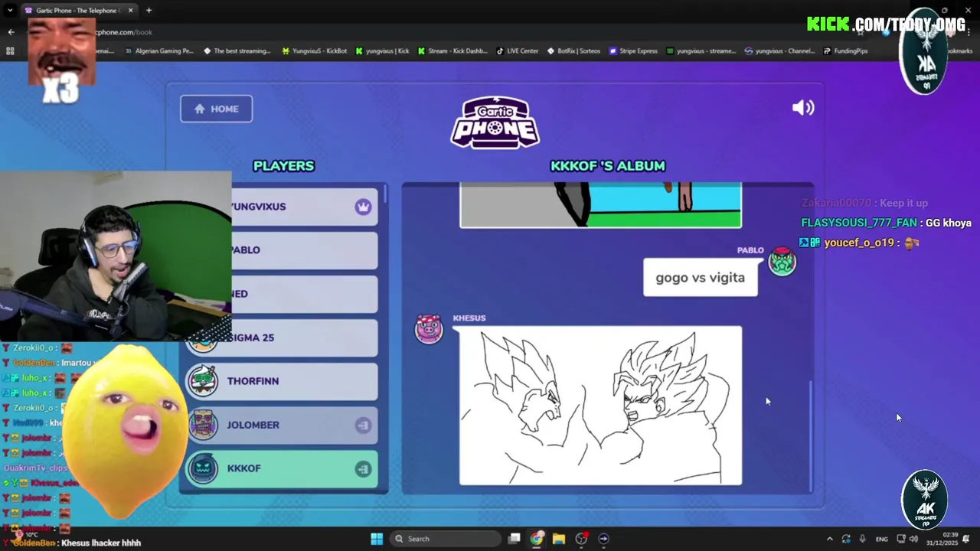The image size is (980, 551).
Task: Open THORFINN's album in players list
Action: [x=282, y=381]
